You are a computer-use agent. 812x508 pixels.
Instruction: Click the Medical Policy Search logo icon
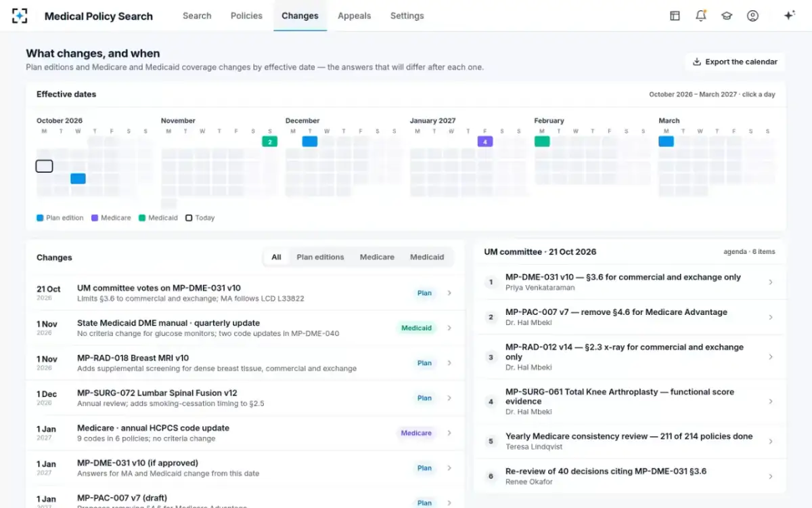[x=20, y=16]
